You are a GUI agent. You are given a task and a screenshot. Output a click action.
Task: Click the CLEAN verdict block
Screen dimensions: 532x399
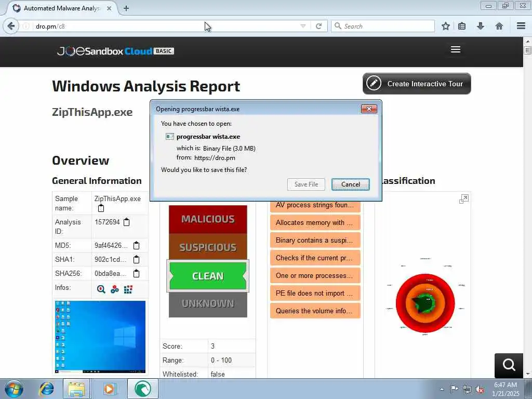(208, 276)
